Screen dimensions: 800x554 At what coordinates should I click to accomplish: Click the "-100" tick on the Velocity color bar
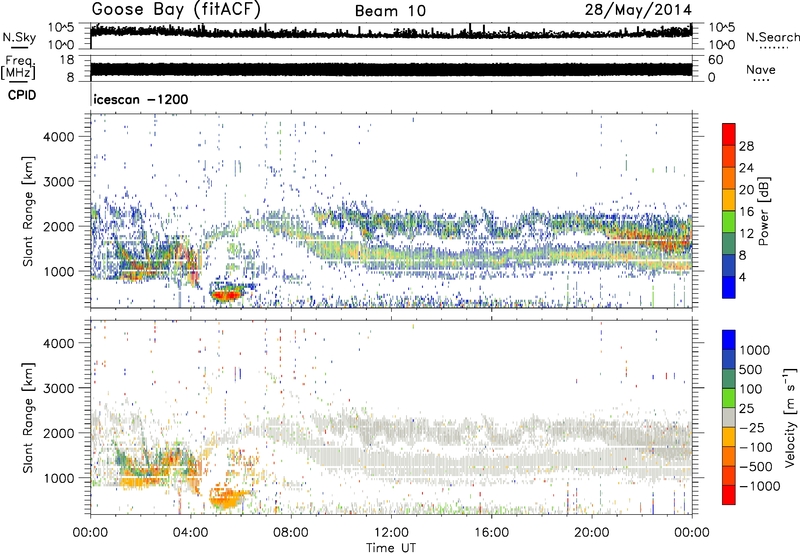point(755,447)
